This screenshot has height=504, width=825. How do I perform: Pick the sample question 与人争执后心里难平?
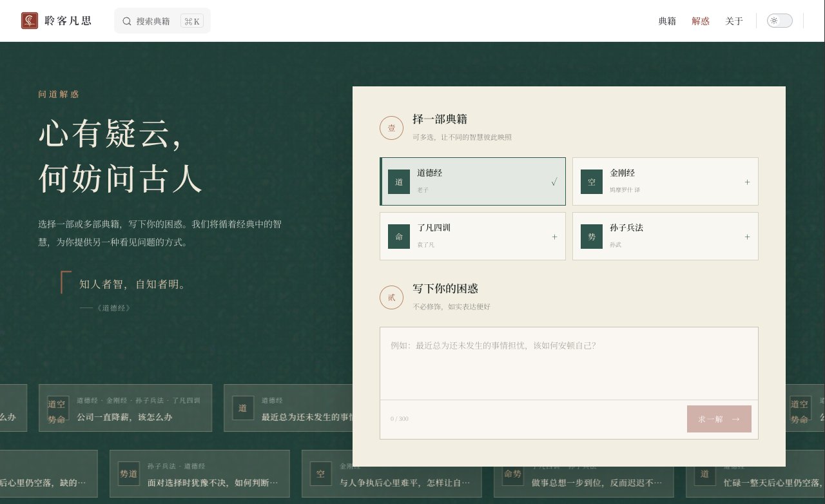pyautogui.click(x=391, y=474)
